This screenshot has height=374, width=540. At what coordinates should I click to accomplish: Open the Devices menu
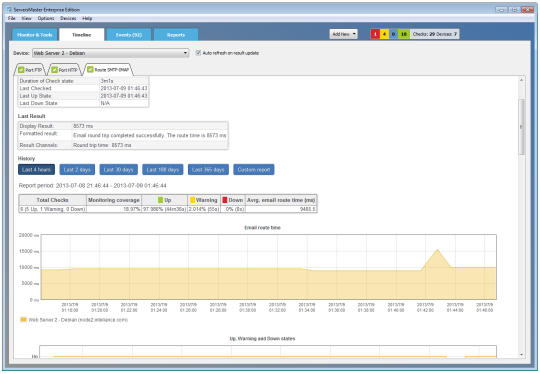click(x=68, y=18)
